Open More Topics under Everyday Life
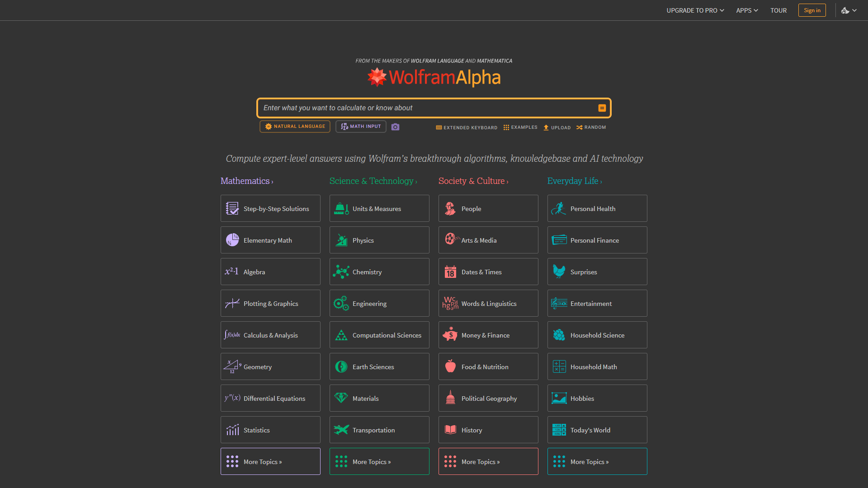 pyautogui.click(x=597, y=461)
